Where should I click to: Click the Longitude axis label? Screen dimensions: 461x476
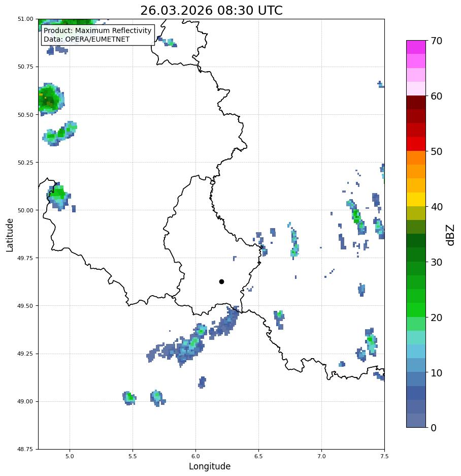click(210, 466)
